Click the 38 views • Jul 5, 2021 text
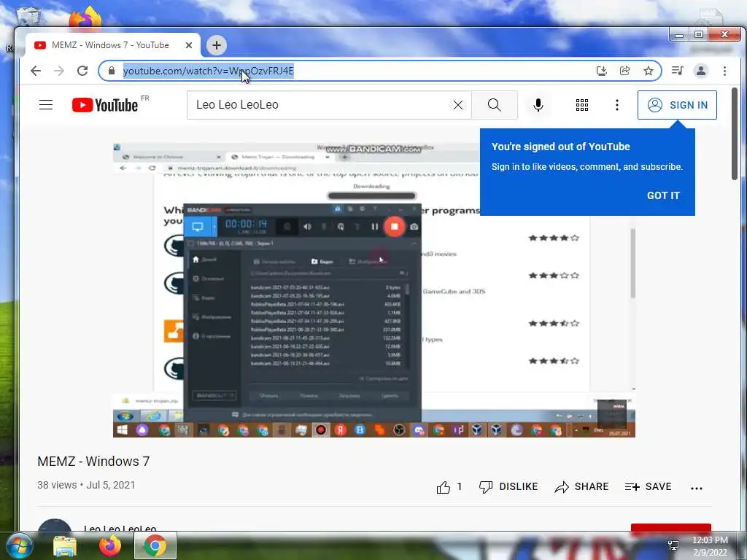Screen dimensions: 747x560 coord(86,485)
